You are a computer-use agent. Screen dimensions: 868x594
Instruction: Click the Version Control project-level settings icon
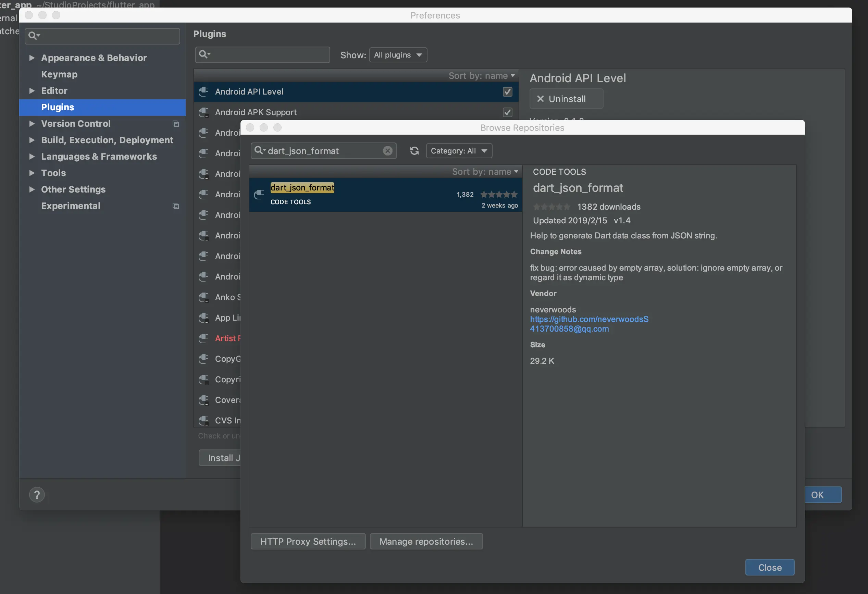(175, 124)
